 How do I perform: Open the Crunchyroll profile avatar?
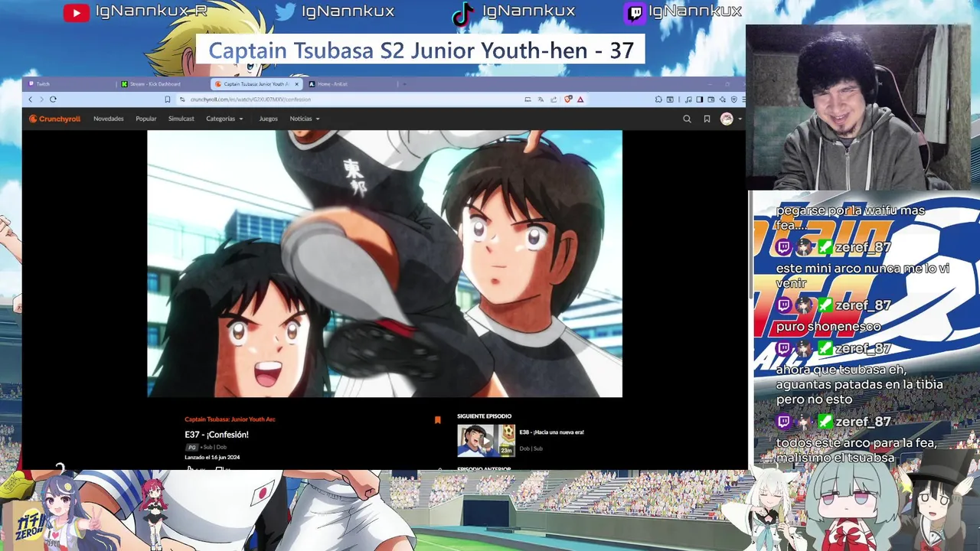[727, 119]
